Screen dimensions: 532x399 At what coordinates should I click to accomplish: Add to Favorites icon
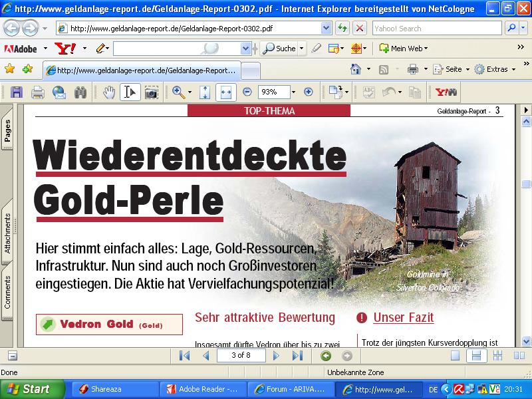pos(27,69)
